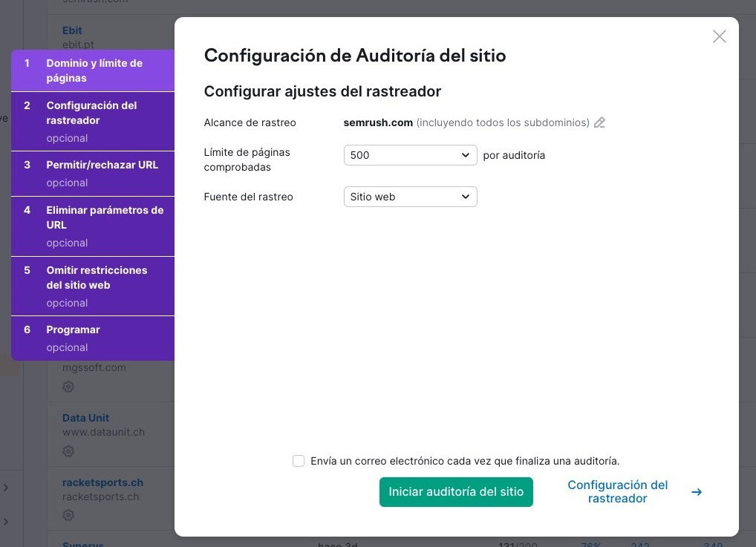This screenshot has width=756, height=547.
Task: Go to step 2 Configuración del rastreador
Action: pos(92,121)
